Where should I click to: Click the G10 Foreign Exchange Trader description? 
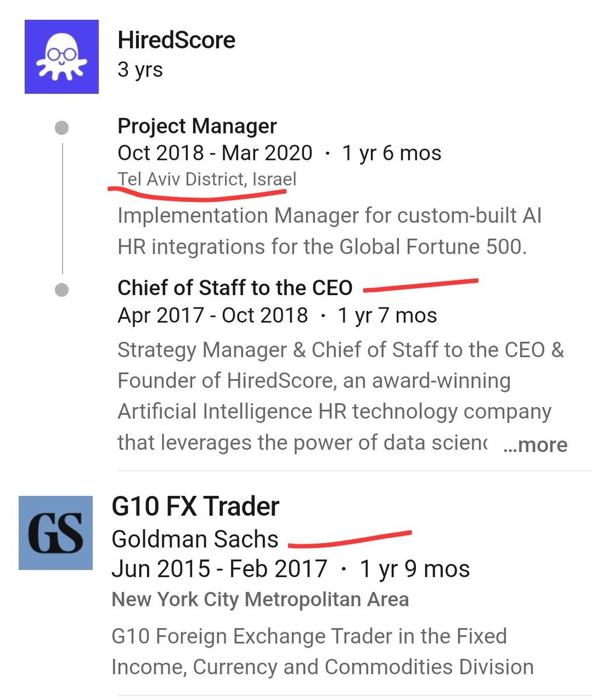[x=322, y=651]
